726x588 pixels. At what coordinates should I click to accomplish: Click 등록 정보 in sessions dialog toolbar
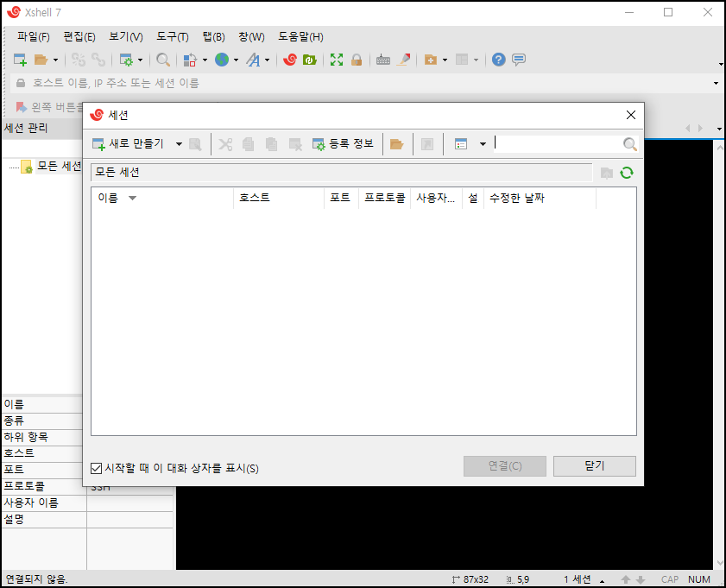343,144
